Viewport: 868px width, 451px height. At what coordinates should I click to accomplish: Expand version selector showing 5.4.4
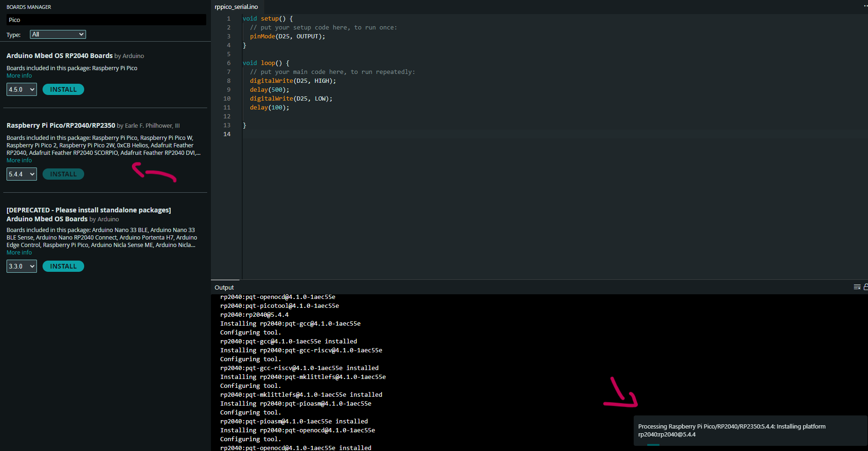pyautogui.click(x=22, y=174)
